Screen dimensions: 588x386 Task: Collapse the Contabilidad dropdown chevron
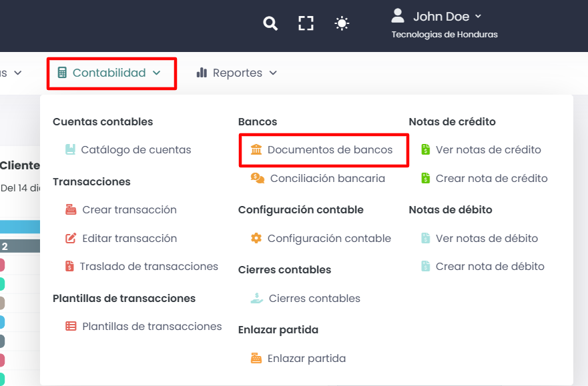157,73
